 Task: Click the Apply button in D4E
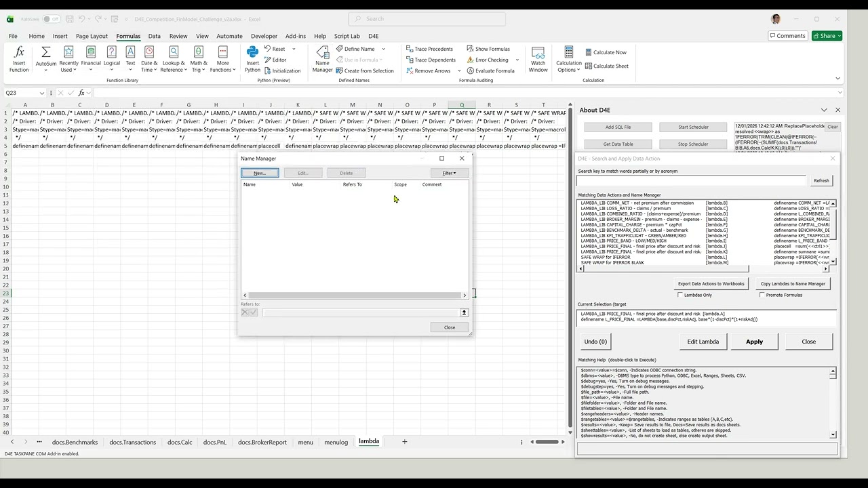coord(754,342)
